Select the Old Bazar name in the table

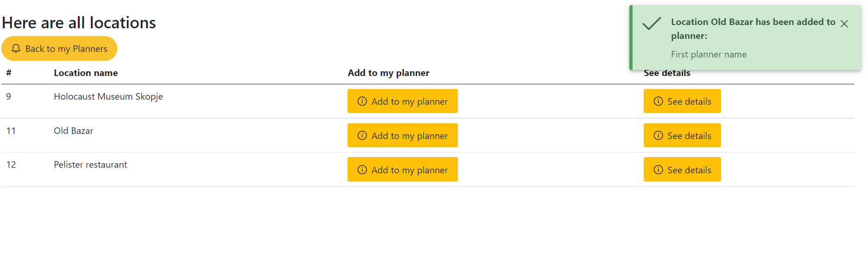coord(73,131)
